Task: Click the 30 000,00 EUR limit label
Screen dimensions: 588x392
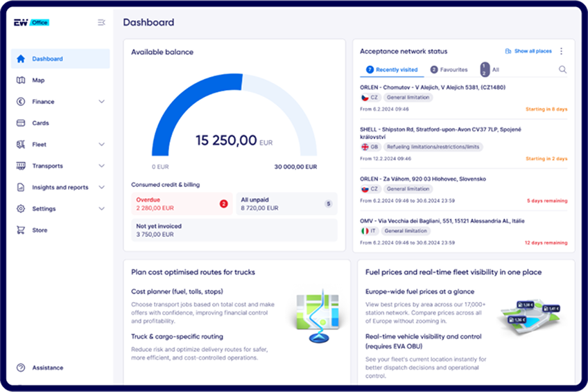Action: click(295, 167)
